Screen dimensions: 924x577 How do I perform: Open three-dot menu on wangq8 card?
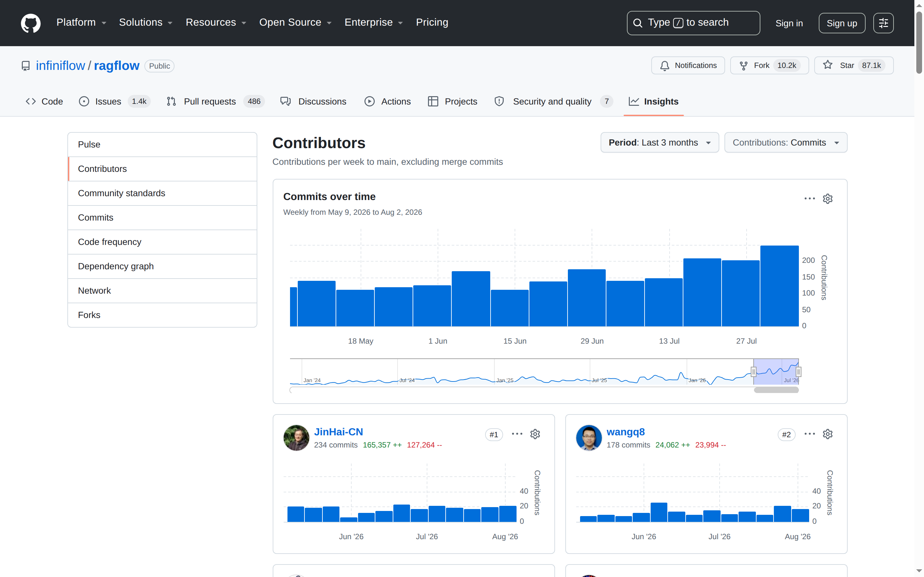809,434
